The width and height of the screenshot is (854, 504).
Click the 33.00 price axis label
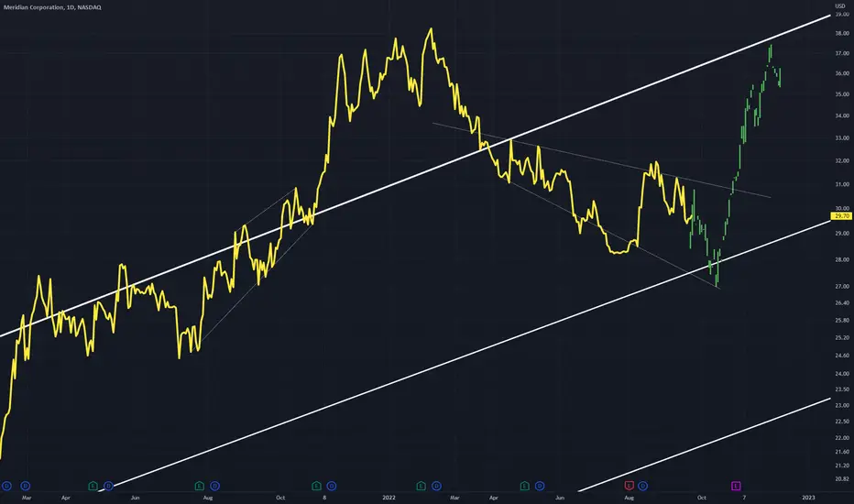point(842,137)
